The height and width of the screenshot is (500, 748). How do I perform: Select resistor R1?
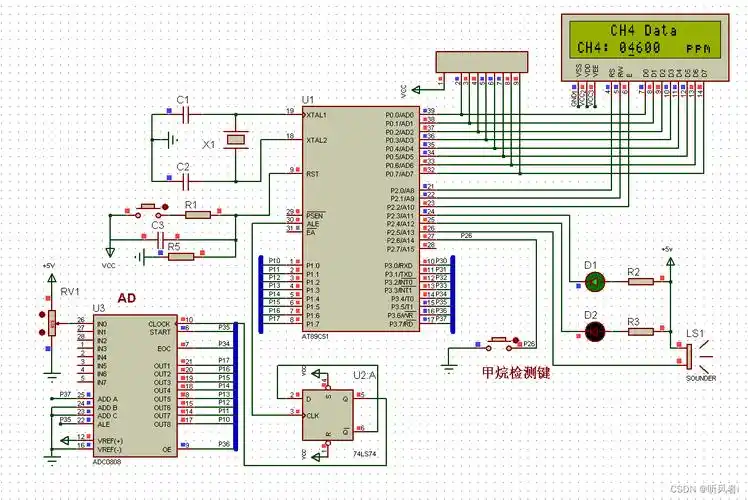(197, 213)
